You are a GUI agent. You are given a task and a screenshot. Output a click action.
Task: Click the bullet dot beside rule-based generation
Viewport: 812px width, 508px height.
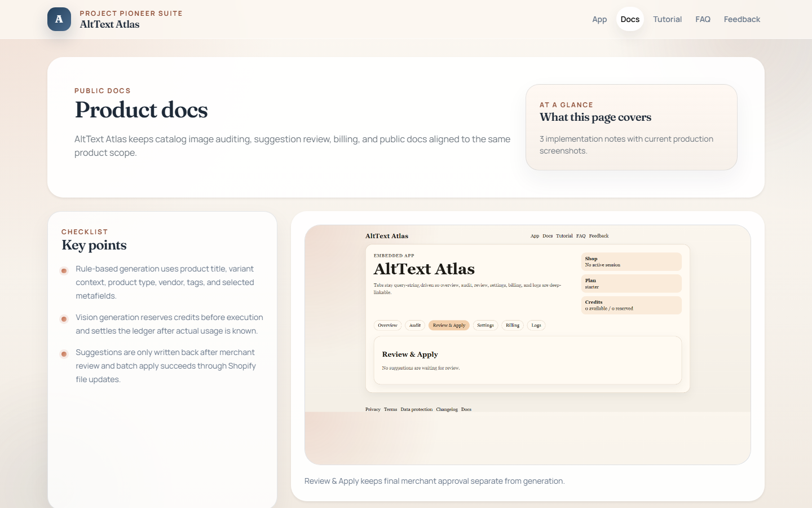click(x=64, y=271)
